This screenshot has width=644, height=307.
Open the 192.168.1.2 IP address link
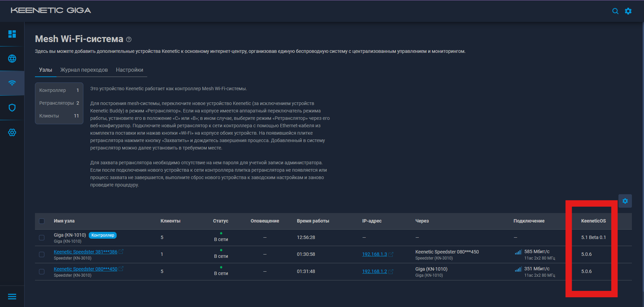(x=374, y=271)
